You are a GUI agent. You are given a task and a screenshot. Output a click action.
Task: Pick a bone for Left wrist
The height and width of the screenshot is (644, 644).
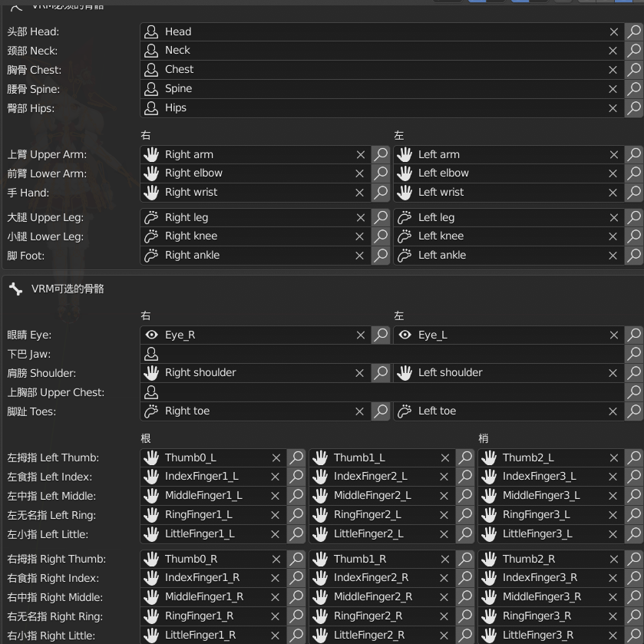[634, 192]
